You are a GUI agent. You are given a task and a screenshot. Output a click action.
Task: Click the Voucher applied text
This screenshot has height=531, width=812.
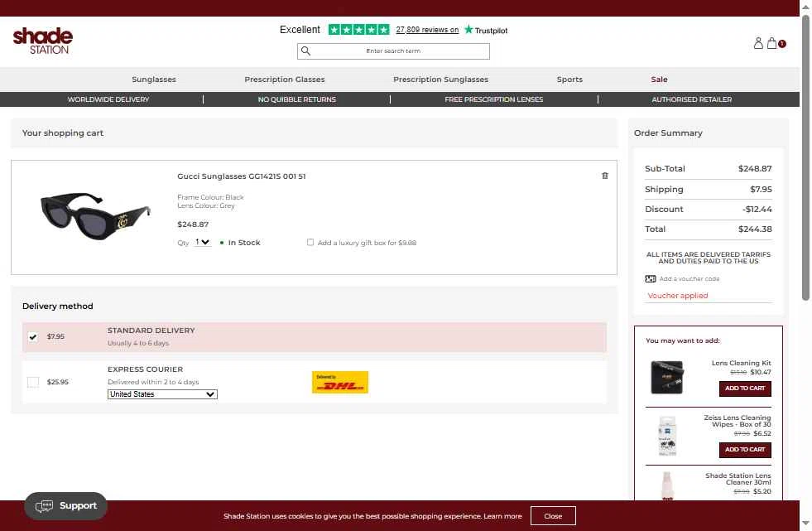tap(677, 295)
